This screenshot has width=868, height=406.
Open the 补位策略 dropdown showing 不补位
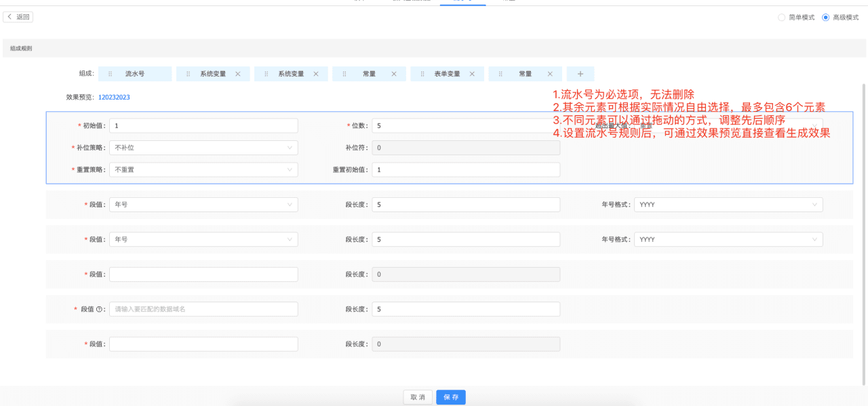coord(203,148)
